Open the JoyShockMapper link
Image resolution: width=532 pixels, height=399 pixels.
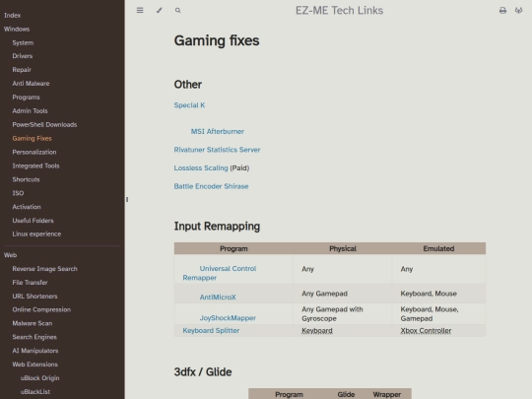[x=228, y=318]
